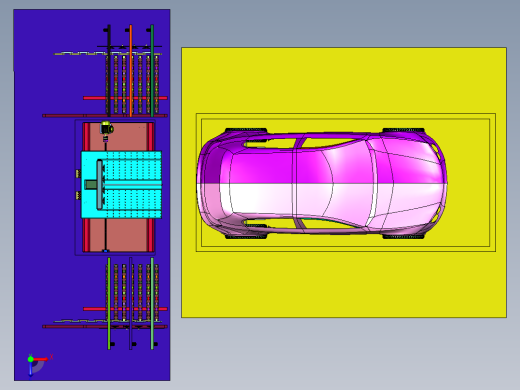Pick the car's lower-right tire
This screenshot has height=390, width=520.
[x=403, y=236]
